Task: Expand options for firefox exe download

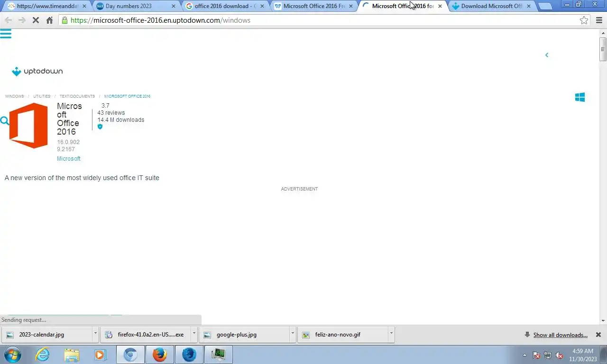Action: tap(194, 334)
